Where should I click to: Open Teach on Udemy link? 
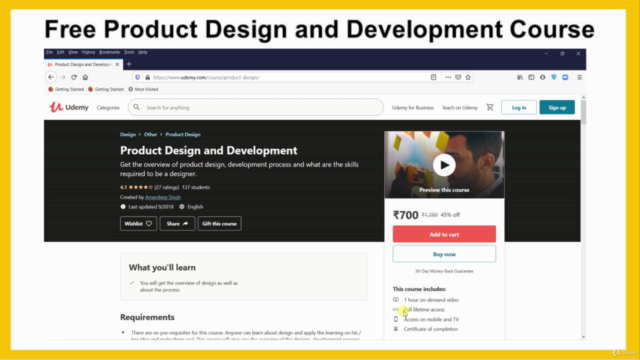point(460,108)
